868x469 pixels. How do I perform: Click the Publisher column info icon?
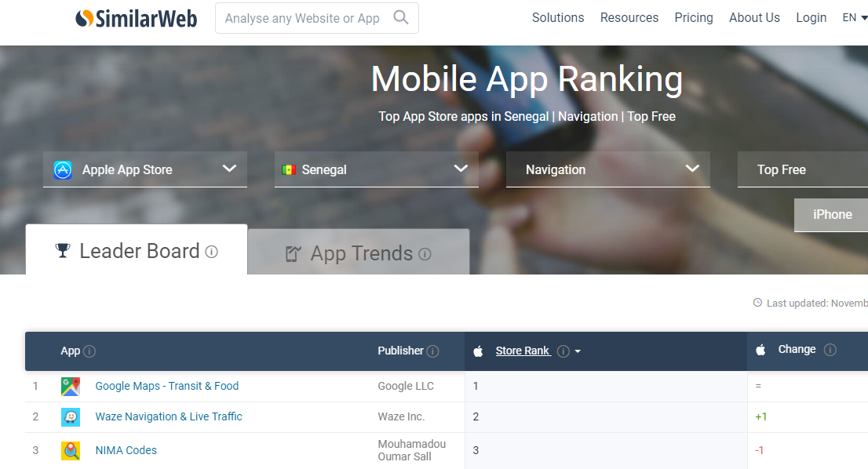click(433, 351)
